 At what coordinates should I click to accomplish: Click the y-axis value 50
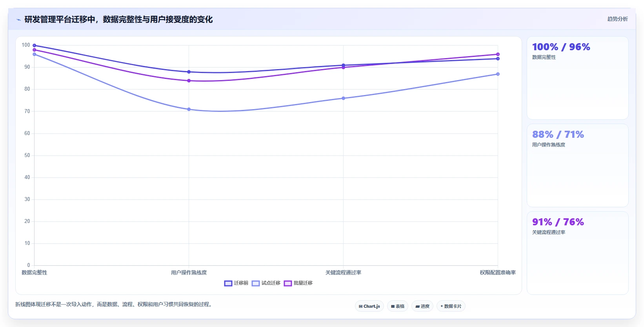[27, 155]
